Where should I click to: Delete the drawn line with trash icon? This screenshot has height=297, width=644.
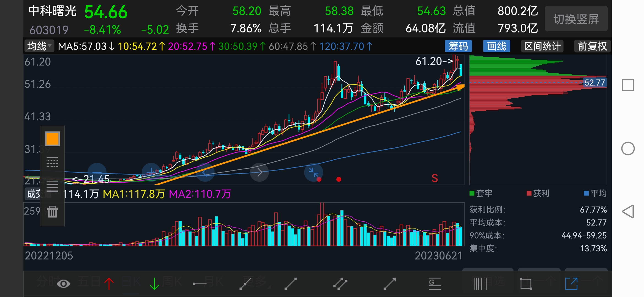[x=52, y=211]
